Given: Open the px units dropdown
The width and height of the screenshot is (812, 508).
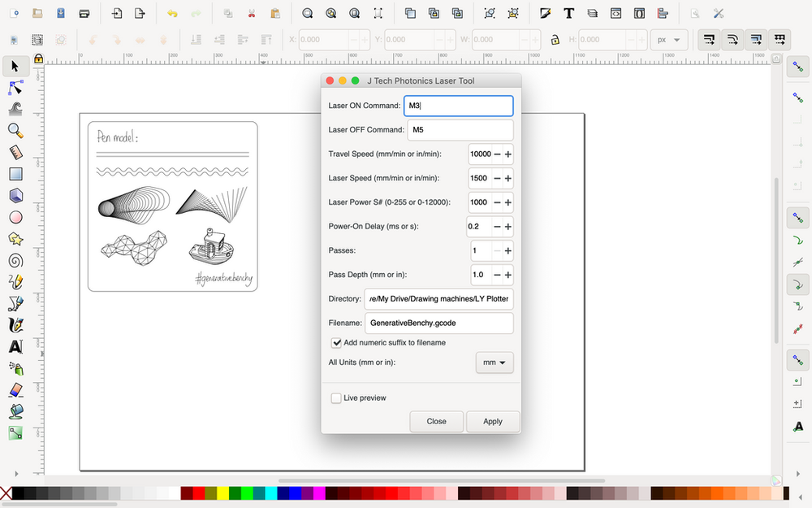Looking at the screenshot, I should pyautogui.click(x=669, y=39).
